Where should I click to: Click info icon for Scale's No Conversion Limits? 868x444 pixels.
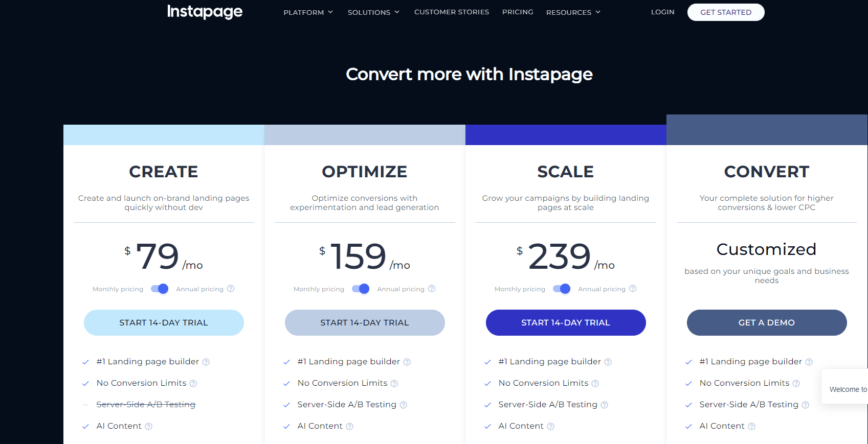pyautogui.click(x=595, y=384)
